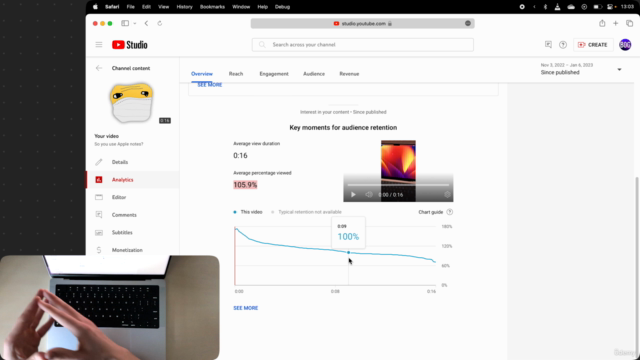The width and height of the screenshot is (640, 360).
Task: Click the This video legend item
Action: pyautogui.click(x=248, y=212)
